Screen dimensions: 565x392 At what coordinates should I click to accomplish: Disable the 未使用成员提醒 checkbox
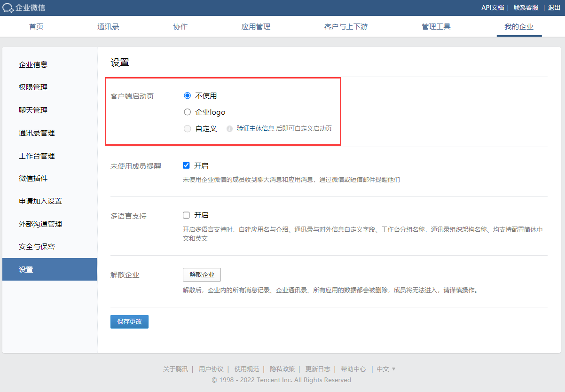186,165
